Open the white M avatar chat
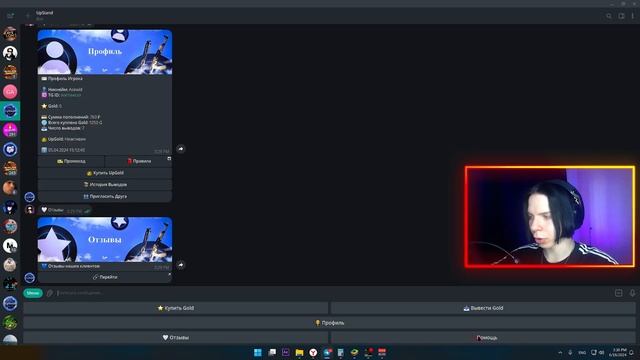 click(x=10, y=246)
